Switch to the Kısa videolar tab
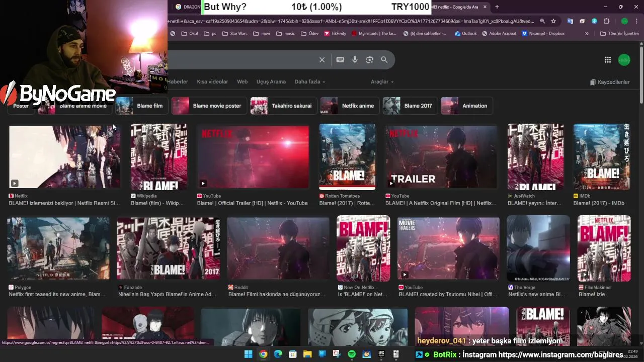 click(x=212, y=82)
